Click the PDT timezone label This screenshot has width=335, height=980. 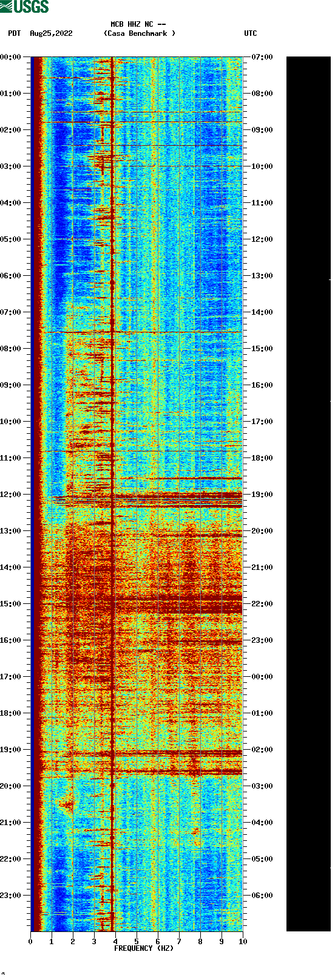point(14,33)
